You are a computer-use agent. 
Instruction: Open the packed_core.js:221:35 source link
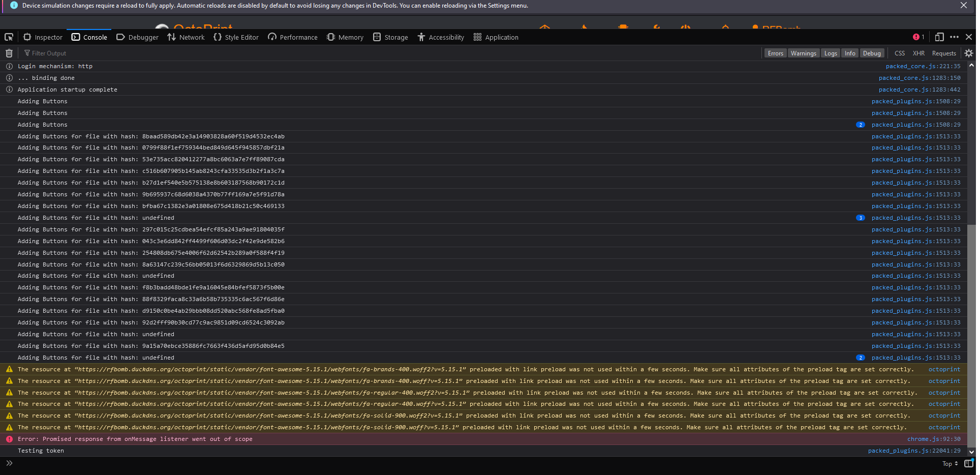coord(923,66)
